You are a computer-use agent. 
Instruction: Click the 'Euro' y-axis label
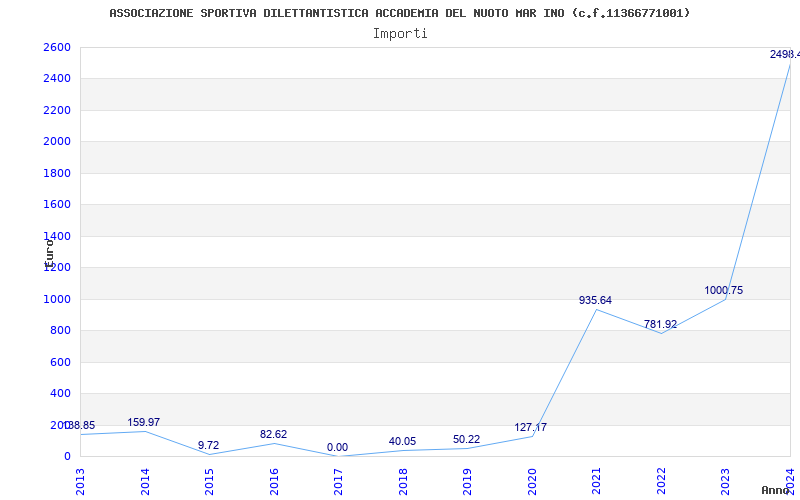coord(49,254)
